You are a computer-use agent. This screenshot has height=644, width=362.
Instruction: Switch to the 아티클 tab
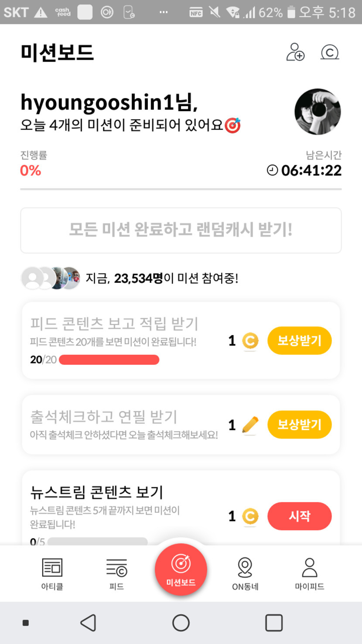coord(52,574)
